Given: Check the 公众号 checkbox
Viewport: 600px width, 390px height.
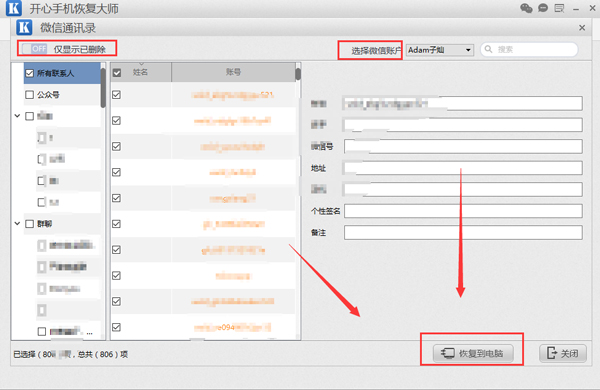Looking at the screenshot, I should [29, 95].
